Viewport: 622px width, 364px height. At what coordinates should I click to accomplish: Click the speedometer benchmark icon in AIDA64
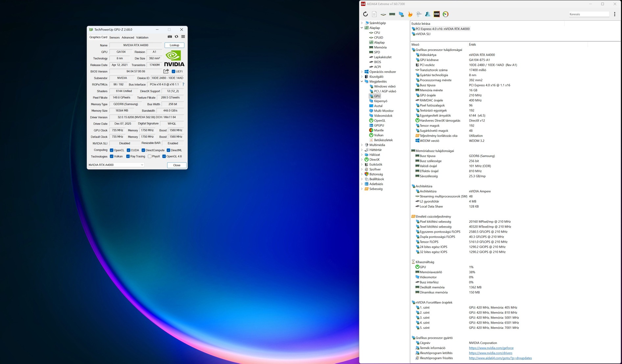click(445, 14)
